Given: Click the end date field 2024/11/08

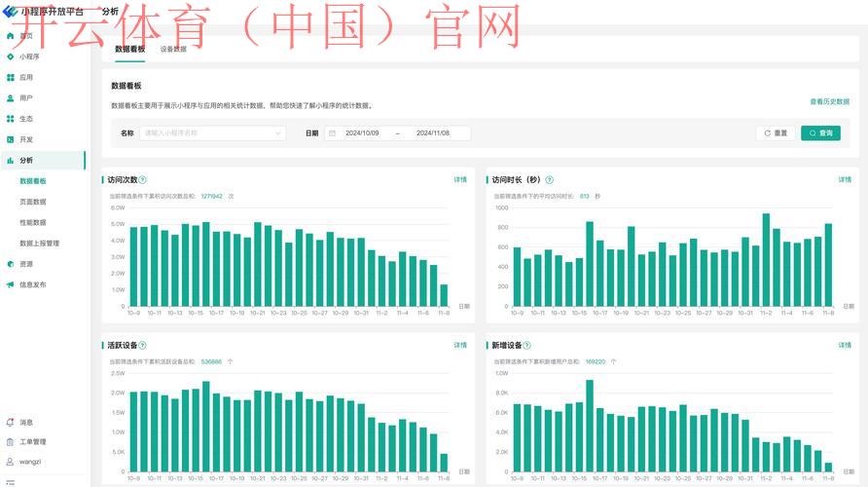Looking at the screenshot, I should [433, 133].
